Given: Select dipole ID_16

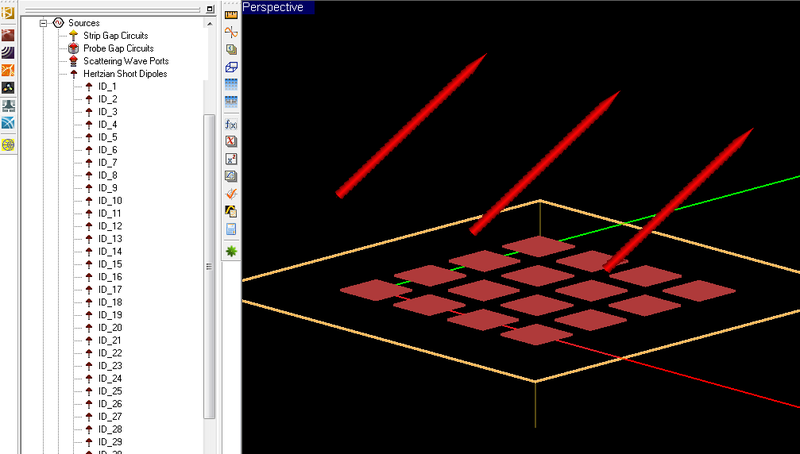Looking at the screenshot, I should pyautogui.click(x=110, y=277).
